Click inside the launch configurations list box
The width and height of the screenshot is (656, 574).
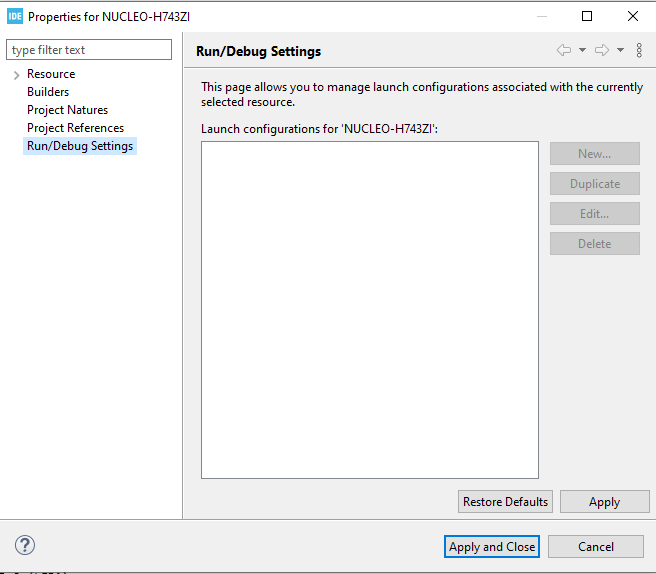pyautogui.click(x=370, y=310)
